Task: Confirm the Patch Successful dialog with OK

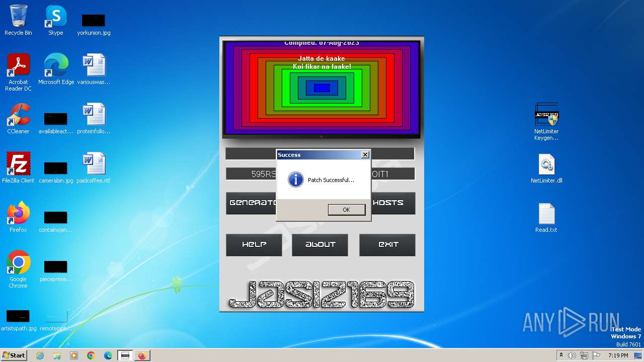Action: [x=346, y=210]
